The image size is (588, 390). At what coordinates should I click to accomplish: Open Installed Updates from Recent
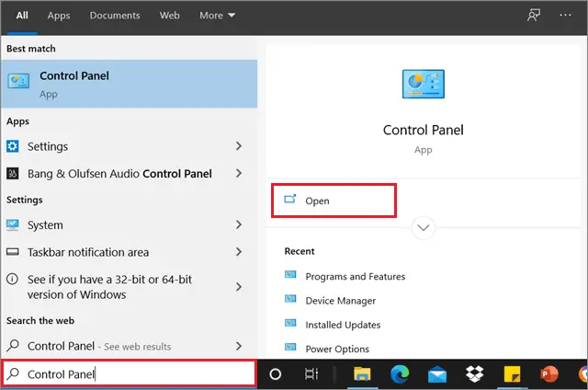tap(343, 325)
